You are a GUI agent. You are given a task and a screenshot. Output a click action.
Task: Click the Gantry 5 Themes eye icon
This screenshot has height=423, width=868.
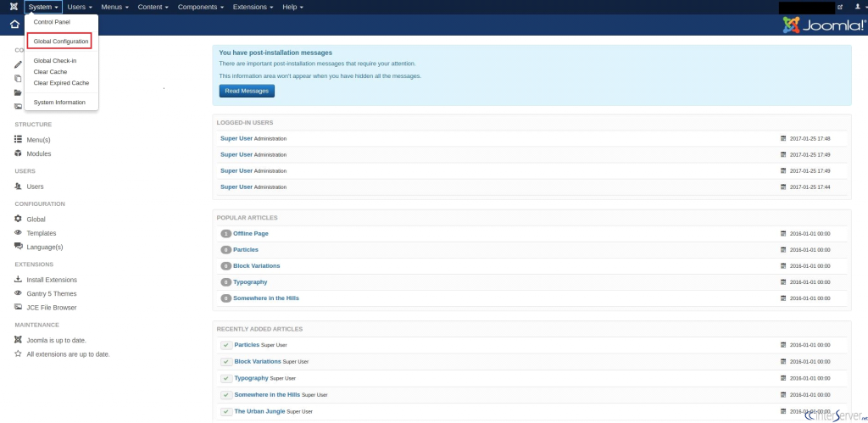[x=18, y=293]
